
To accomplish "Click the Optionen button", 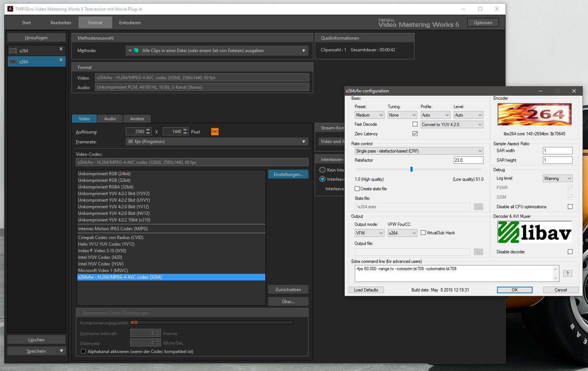I will click(x=483, y=23).
